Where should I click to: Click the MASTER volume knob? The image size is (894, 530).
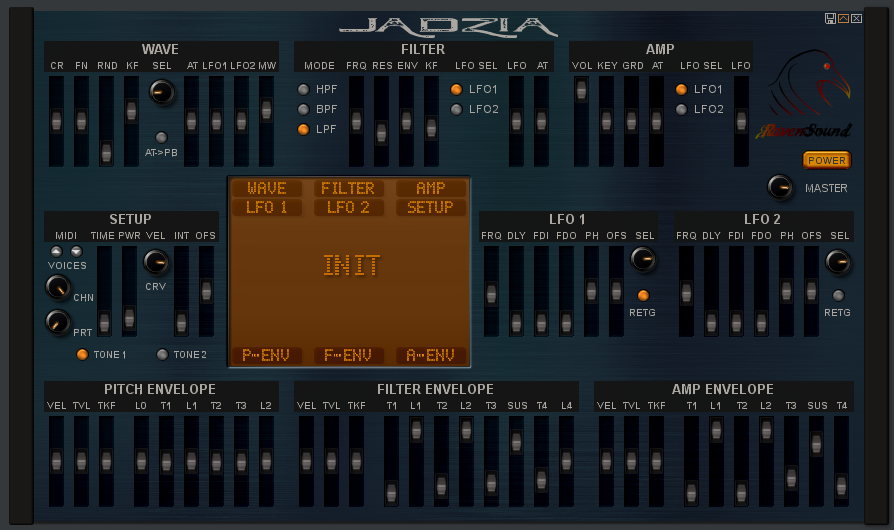click(x=780, y=187)
